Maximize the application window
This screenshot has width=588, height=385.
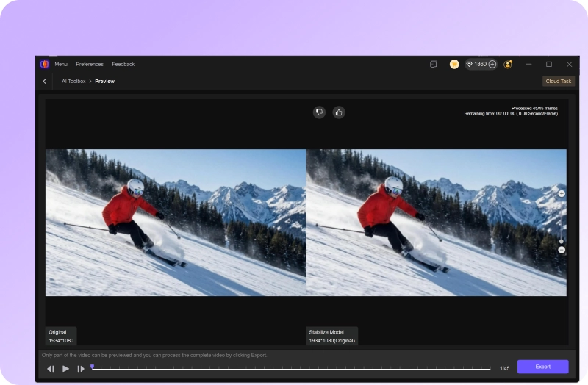[549, 65]
